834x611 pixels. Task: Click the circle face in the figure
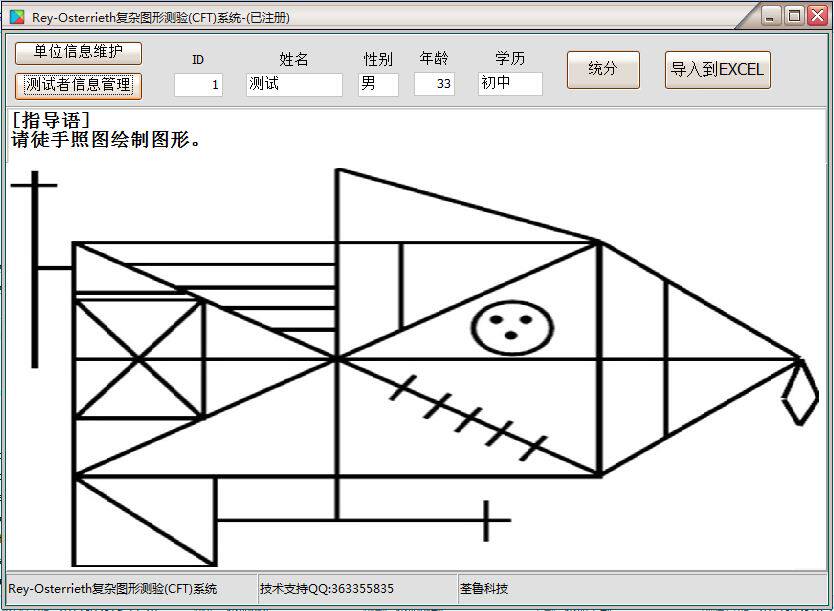(x=512, y=328)
